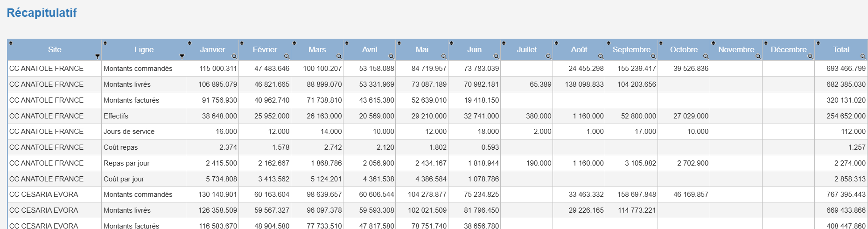Viewport: 868px width, 229px height.
Task: Select the Mai column header
Action: coord(422,49)
